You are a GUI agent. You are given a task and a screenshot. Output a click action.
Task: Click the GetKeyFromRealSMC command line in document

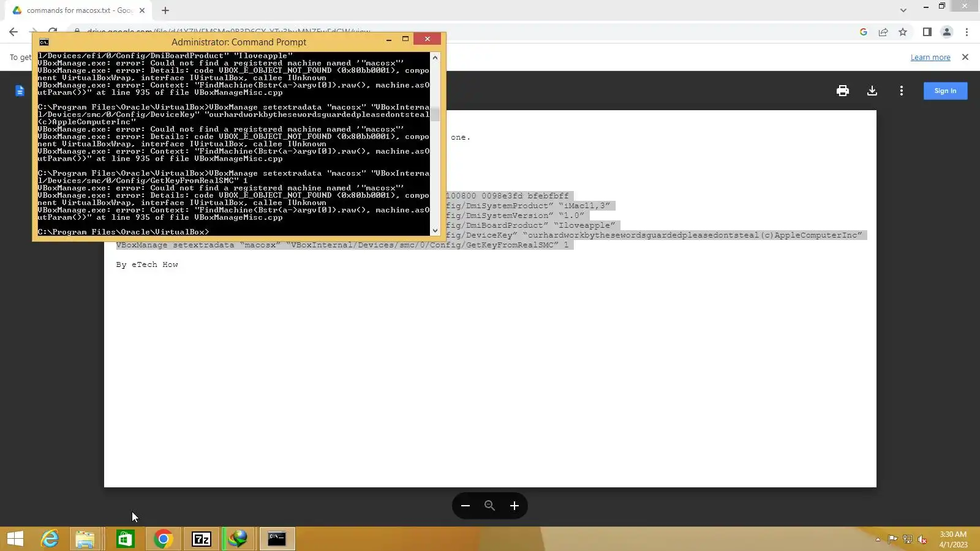tap(342, 245)
